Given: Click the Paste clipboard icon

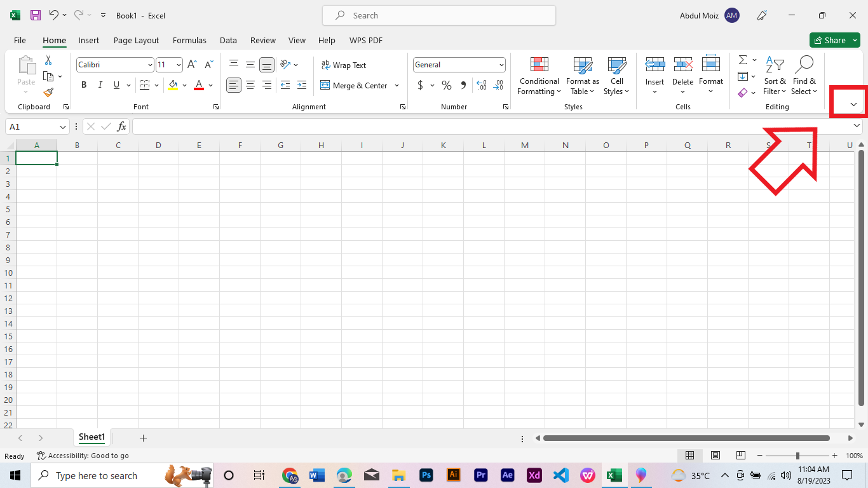Looking at the screenshot, I should click(x=26, y=65).
